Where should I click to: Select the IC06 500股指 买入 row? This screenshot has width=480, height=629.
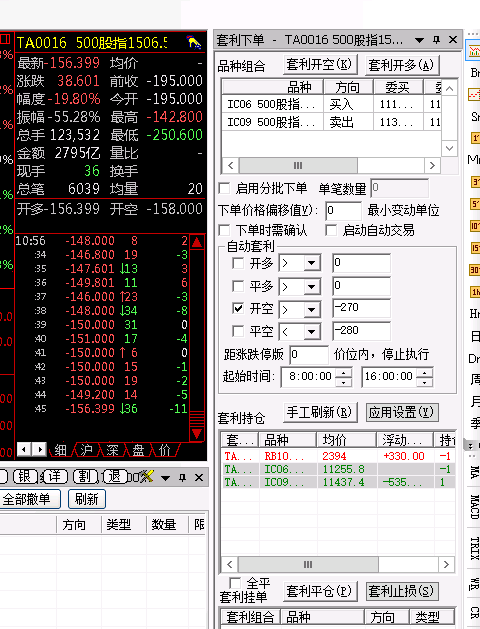[x=331, y=104]
